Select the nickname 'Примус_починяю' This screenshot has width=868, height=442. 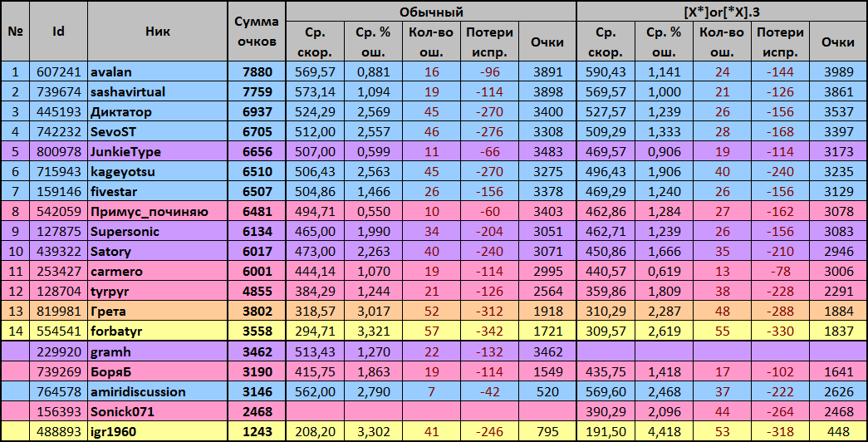pos(157,212)
